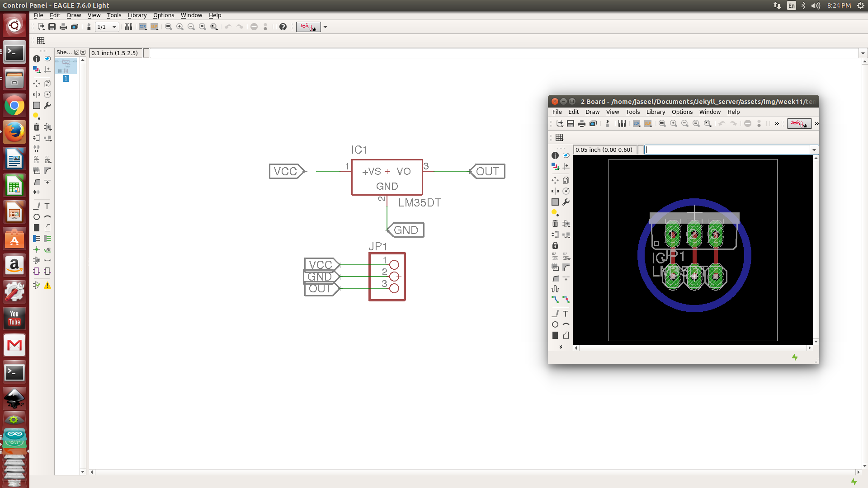Run SCR script dropdown in schematic toolbar
This screenshot has height=488, width=868.
coord(143,27)
